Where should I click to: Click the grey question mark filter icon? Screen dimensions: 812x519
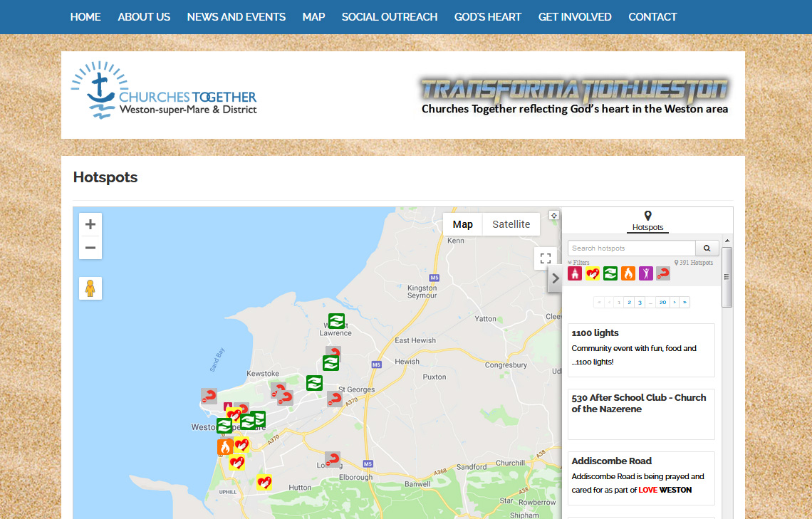663,273
